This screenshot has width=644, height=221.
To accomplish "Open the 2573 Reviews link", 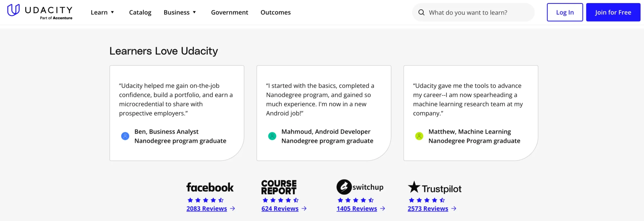I will coord(428,208).
